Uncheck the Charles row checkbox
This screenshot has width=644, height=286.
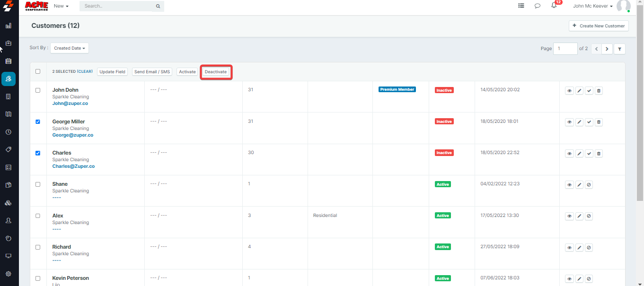point(38,153)
